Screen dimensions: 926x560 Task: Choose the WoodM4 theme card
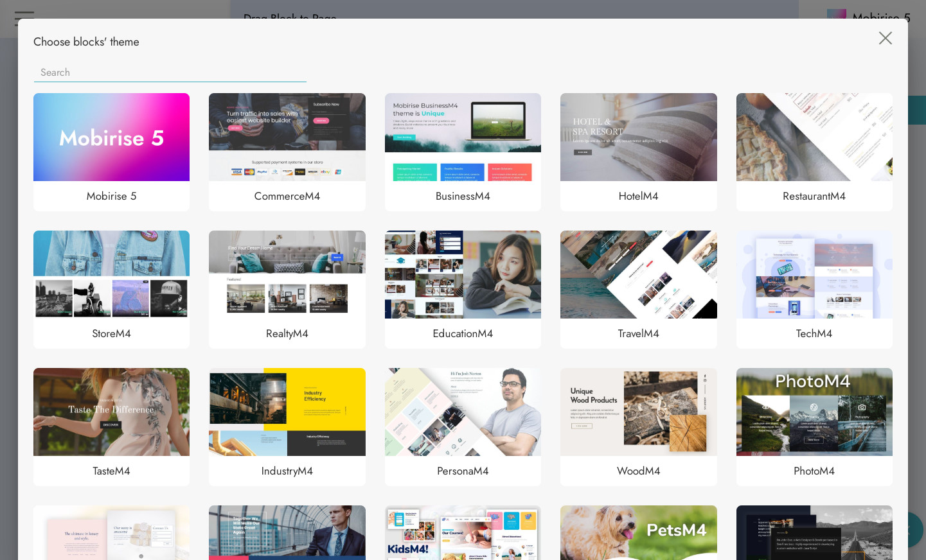coord(638,412)
